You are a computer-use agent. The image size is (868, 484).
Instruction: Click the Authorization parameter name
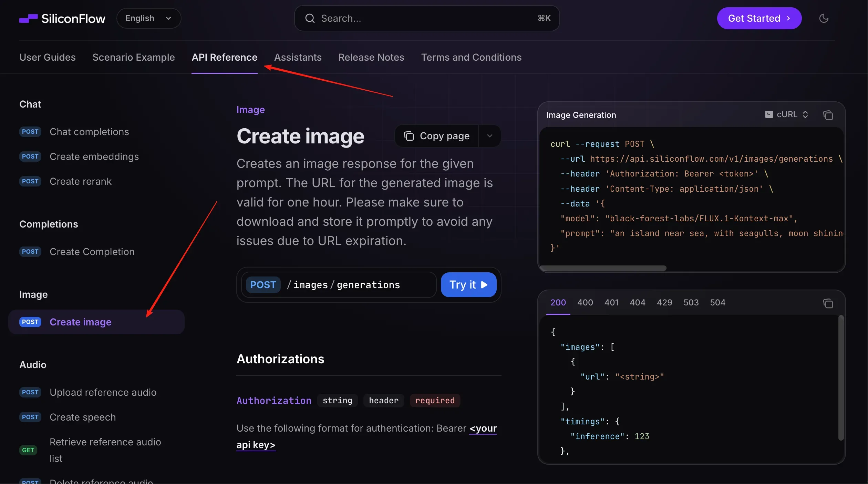pyautogui.click(x=274, y=401)
